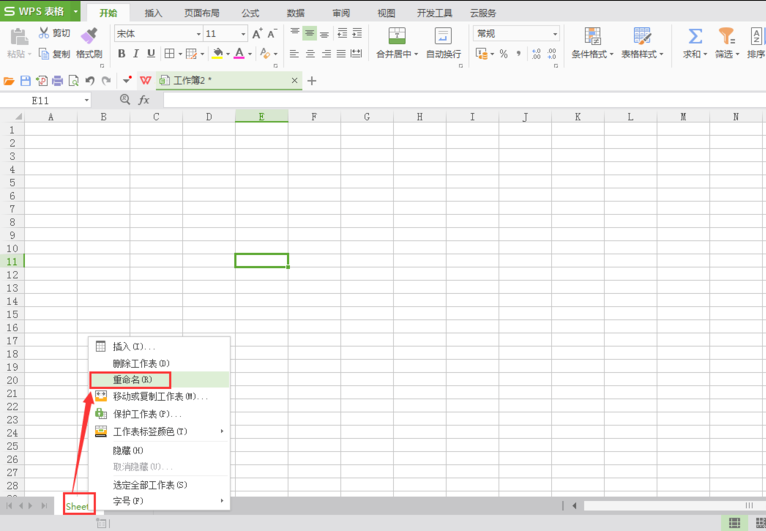Image resolution: width=766 pixels, height=531 pixels.
Task: Expand the font size dropdown
Action: 243,34
